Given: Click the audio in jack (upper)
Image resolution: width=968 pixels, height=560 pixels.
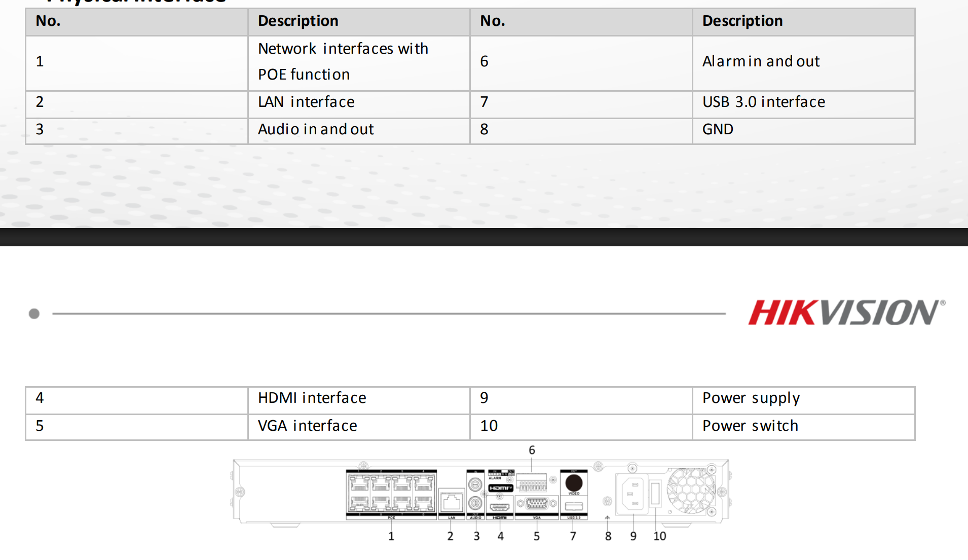Looking at the screenshot, I should point(475,484).
